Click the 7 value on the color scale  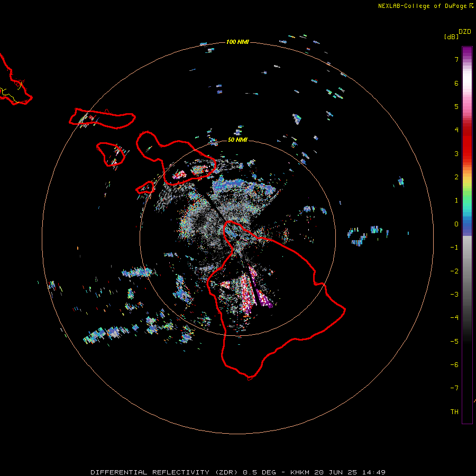pyautogui.click(x=456, y=59)
